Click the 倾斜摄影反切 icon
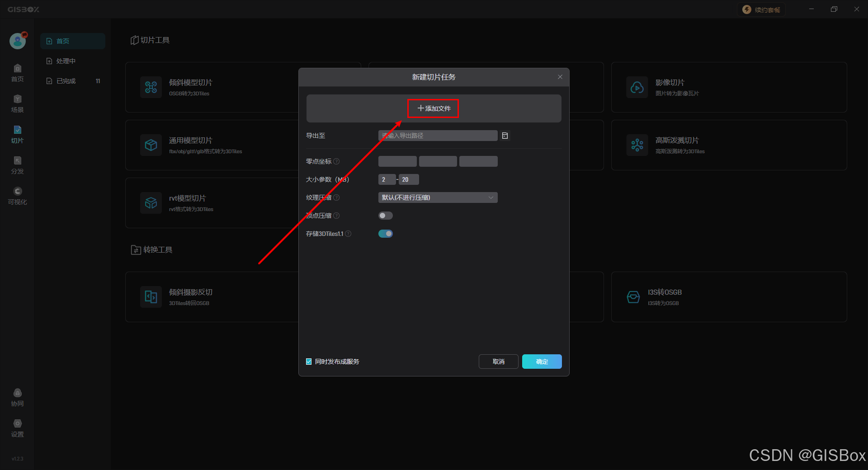The height and width of the screenshot is (470, 868). pos(151,297)
